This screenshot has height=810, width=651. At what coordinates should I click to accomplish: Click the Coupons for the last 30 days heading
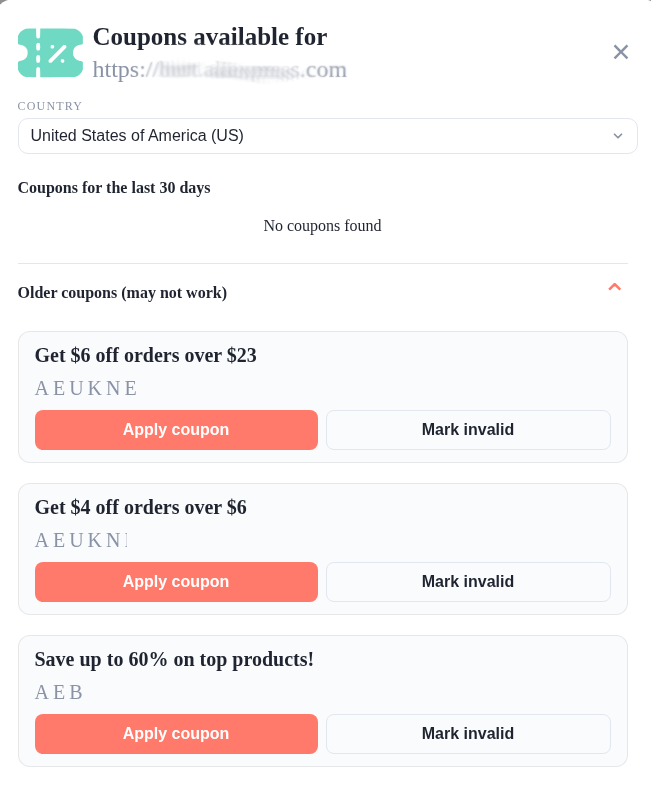click(113, 188)
